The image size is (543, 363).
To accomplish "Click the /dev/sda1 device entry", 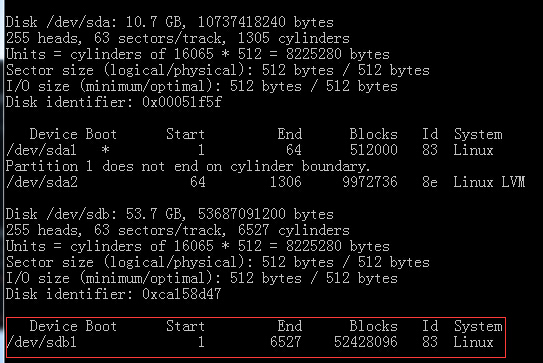I will tap(41, 150).
